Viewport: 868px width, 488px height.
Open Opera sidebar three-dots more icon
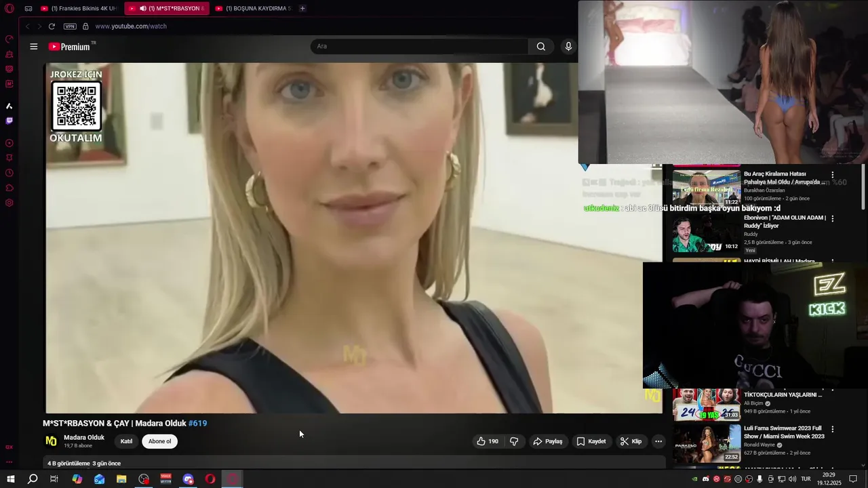9,462
